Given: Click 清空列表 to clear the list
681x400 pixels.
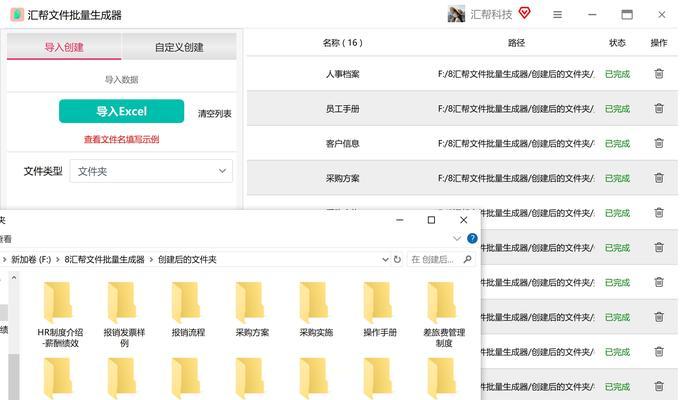Looking at the screenshot, I should click(215, 114).
